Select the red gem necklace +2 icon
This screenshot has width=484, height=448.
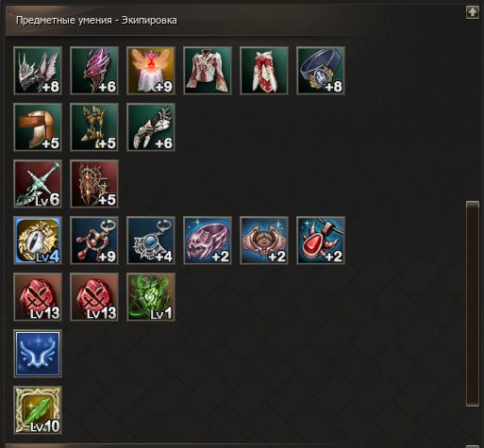321,241
